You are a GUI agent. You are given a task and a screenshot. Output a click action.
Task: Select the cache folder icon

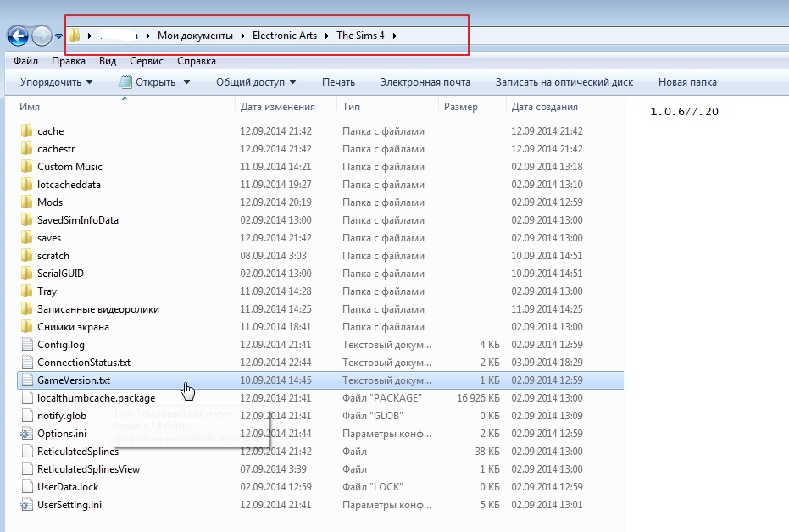26,130
